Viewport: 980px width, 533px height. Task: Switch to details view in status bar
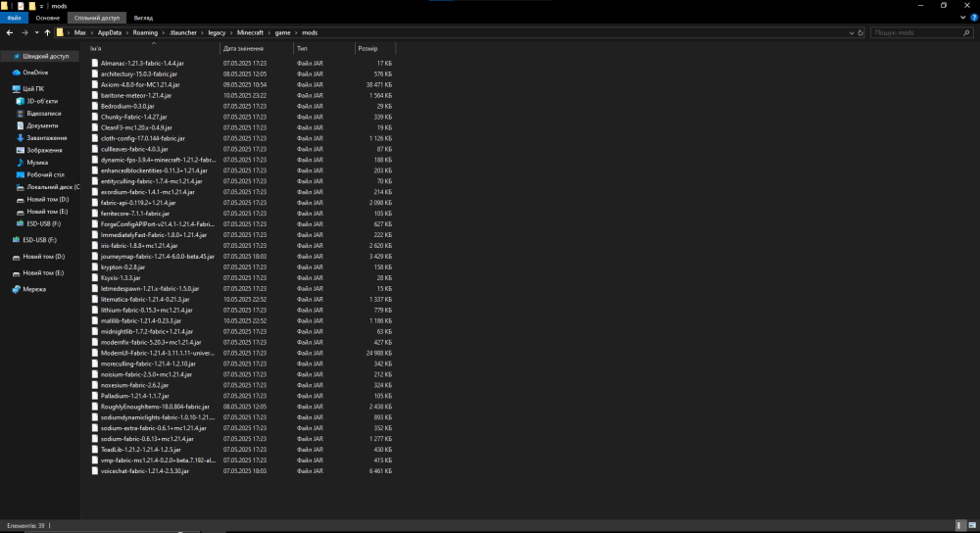(961, 525)
